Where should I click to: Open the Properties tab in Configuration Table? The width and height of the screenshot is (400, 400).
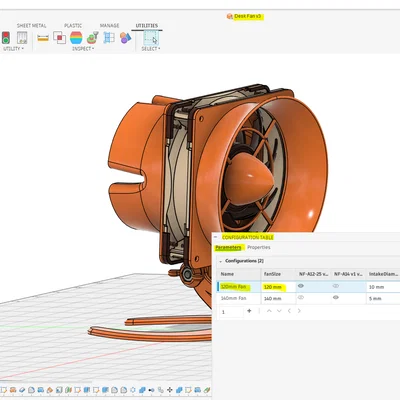coord(259,247)
